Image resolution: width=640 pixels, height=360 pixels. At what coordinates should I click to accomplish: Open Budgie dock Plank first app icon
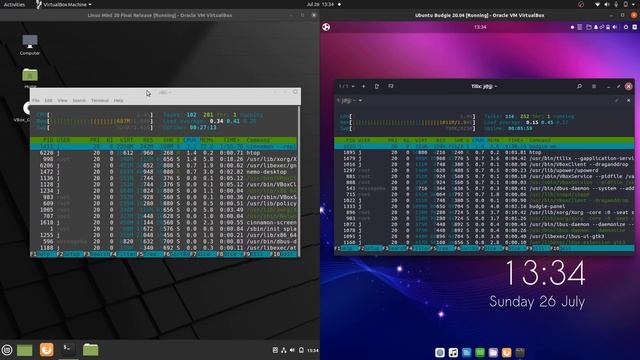440,352
